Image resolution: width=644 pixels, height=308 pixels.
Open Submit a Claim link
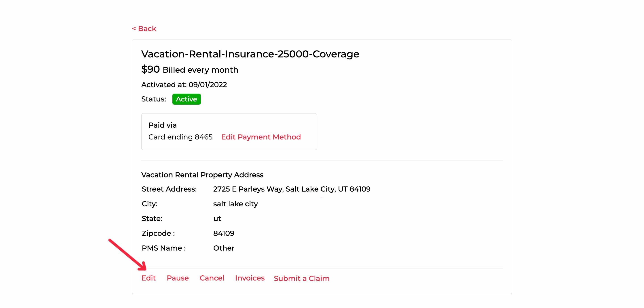pyautogui.click(x=301, y=278)
